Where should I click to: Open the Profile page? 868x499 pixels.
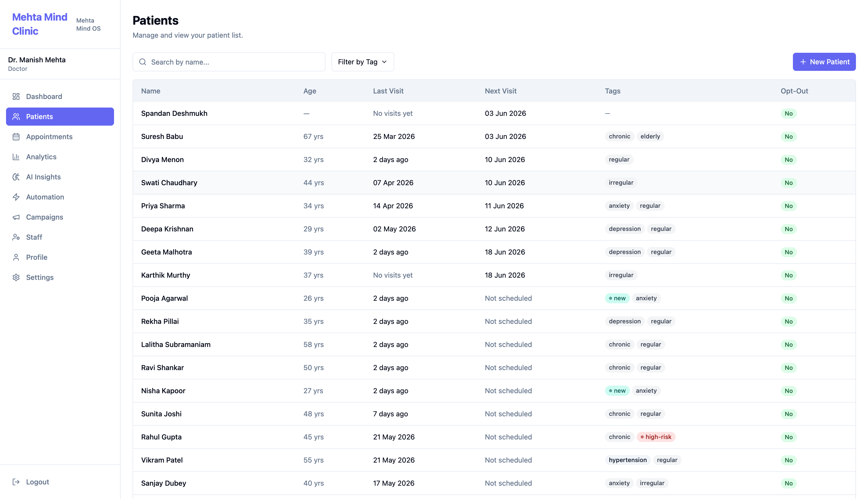(60, 257)
